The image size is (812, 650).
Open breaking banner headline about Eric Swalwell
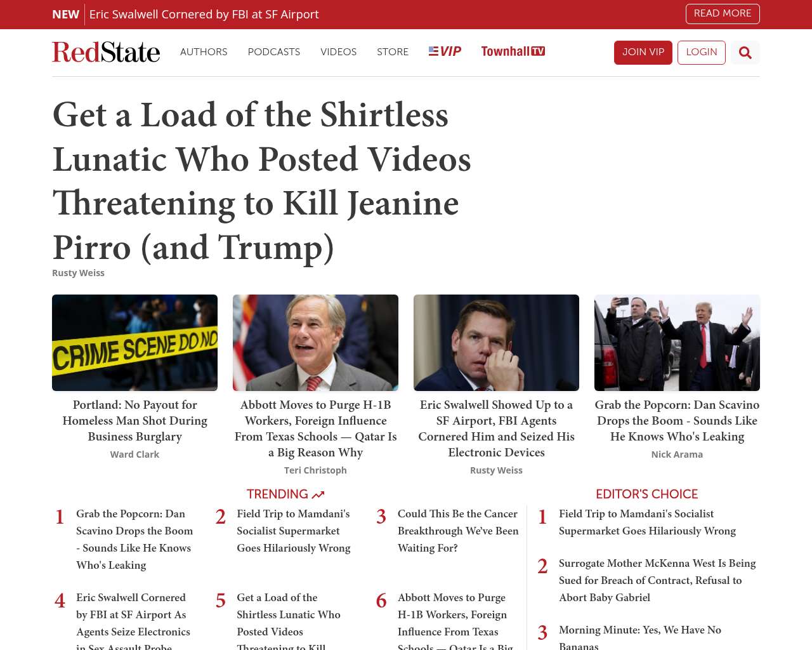point(204,15)
